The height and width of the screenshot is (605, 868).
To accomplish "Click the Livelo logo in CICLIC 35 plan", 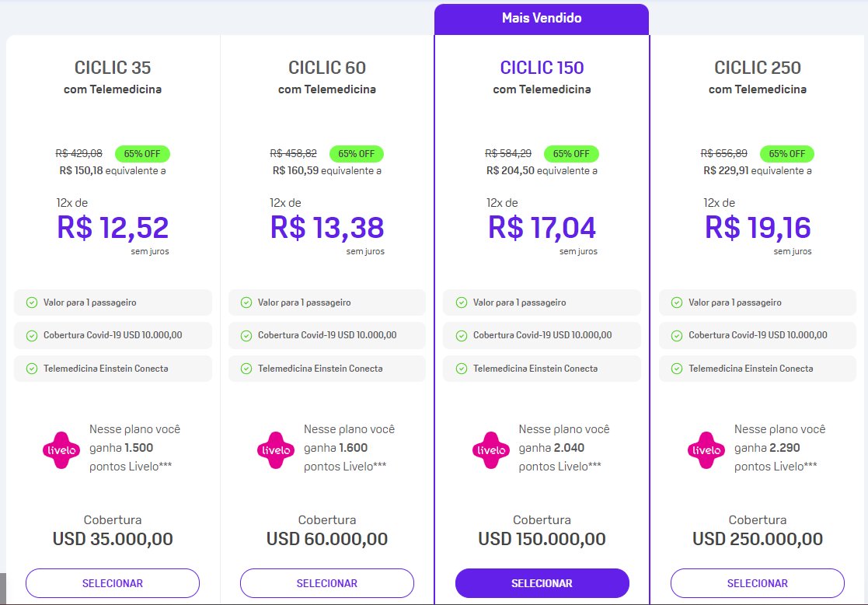I will pos(61,450).
